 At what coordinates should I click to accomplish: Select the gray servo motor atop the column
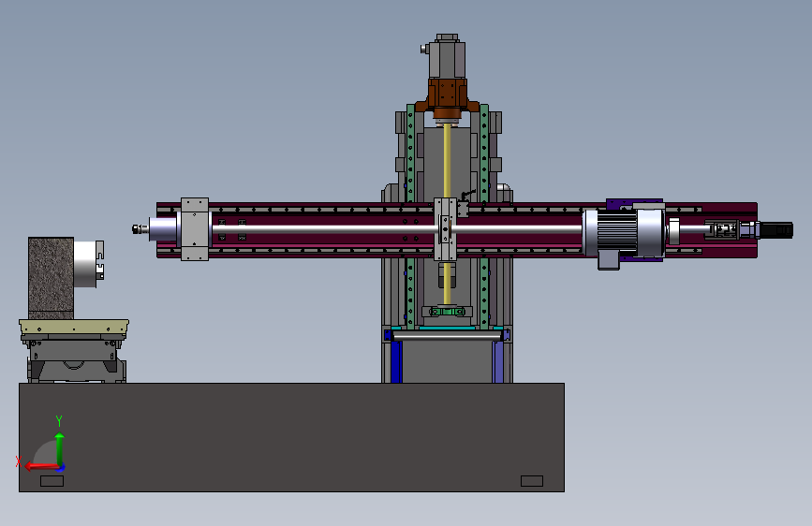point(447,56)
